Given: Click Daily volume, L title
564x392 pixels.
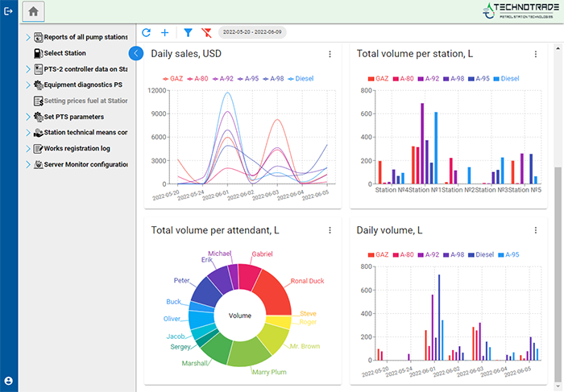Looking at the screenshot, I should click(389, 230).
